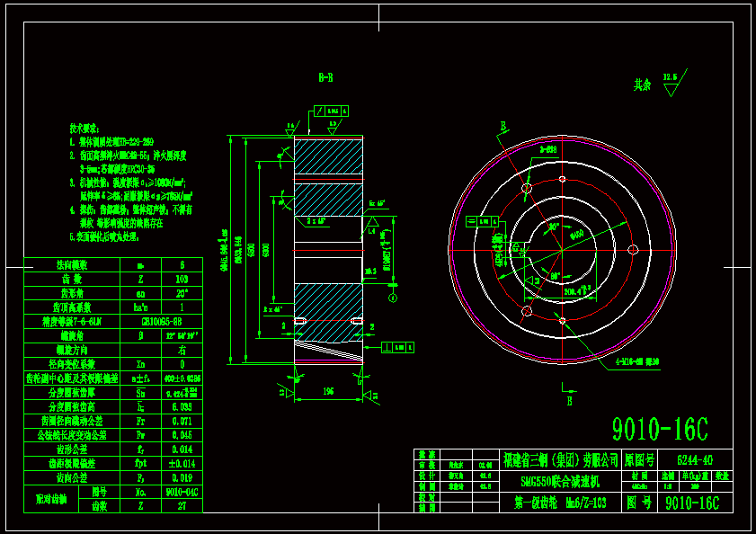Click the "9010-04C" mating gear drawing number

[182, 492]
